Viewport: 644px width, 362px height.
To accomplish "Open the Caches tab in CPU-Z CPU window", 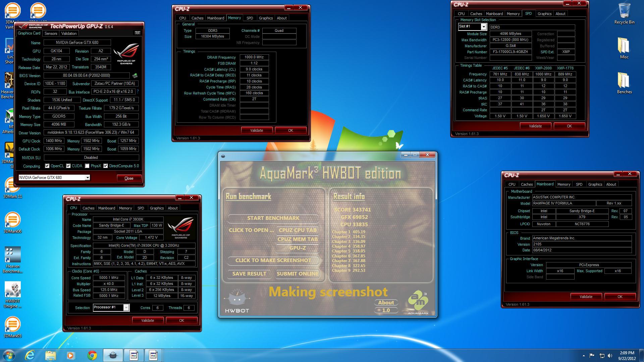I will pyautogui.click(x=88, y=208).
